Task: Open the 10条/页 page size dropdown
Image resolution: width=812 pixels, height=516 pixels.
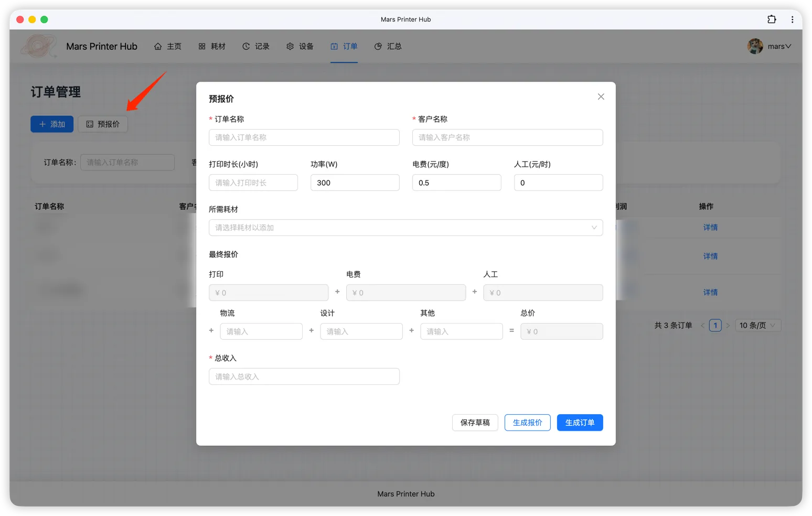Action: tap(757, 325)
